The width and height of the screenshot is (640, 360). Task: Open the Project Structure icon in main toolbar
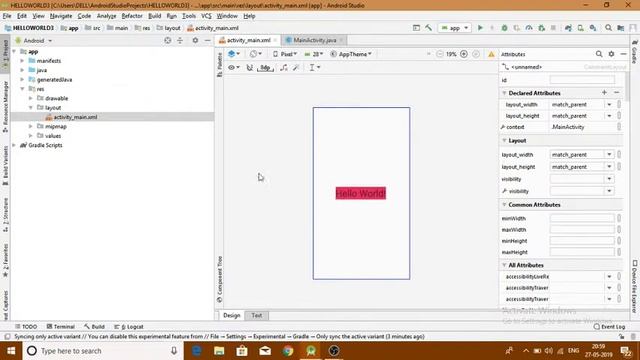pyautogui.click(x=621, y=28)
